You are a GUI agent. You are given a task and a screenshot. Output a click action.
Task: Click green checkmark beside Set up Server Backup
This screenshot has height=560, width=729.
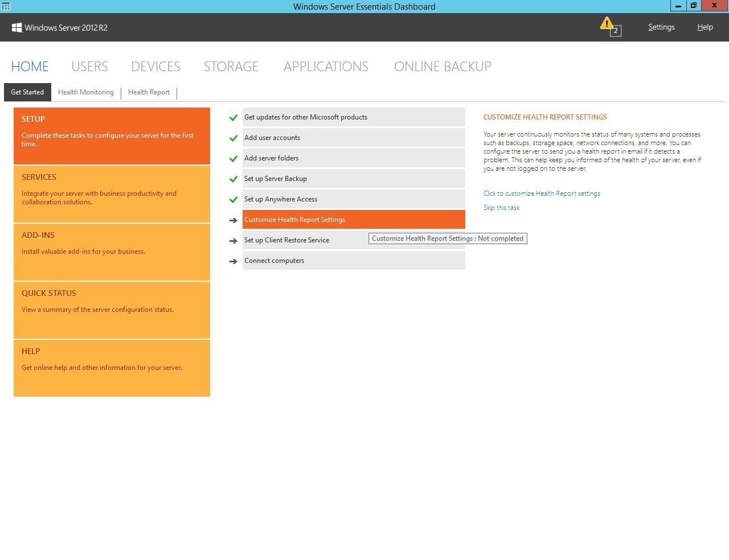[x=233, y=179]
